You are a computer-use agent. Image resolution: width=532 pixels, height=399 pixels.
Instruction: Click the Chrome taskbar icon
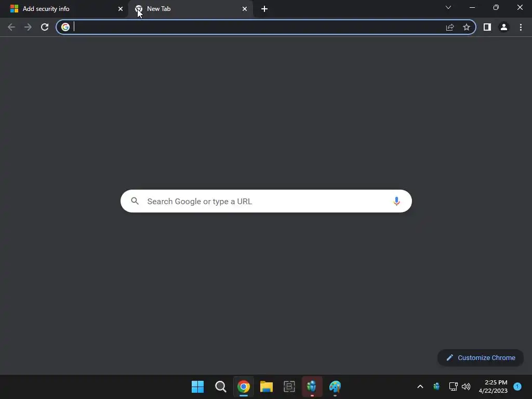pos(244,387)
